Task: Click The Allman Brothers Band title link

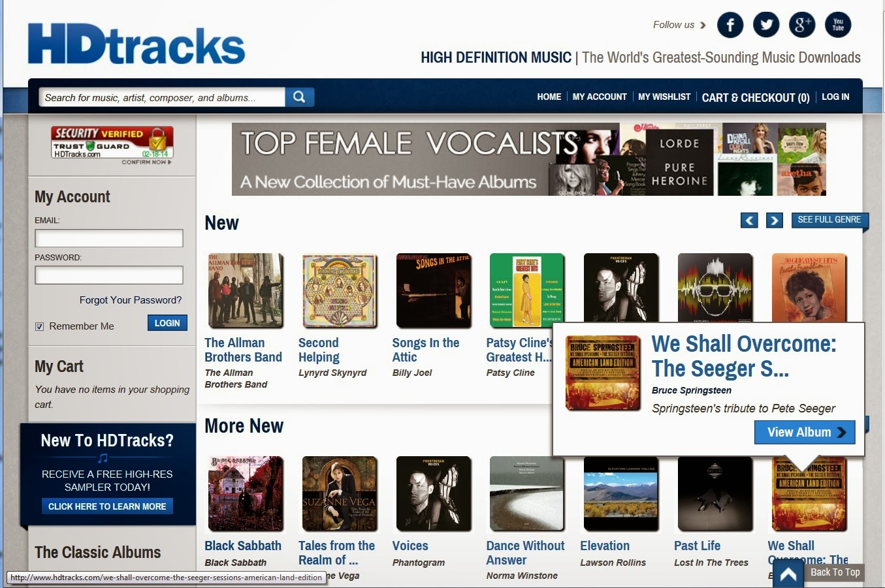Action: pyautogui.click(x=243, y=350)
